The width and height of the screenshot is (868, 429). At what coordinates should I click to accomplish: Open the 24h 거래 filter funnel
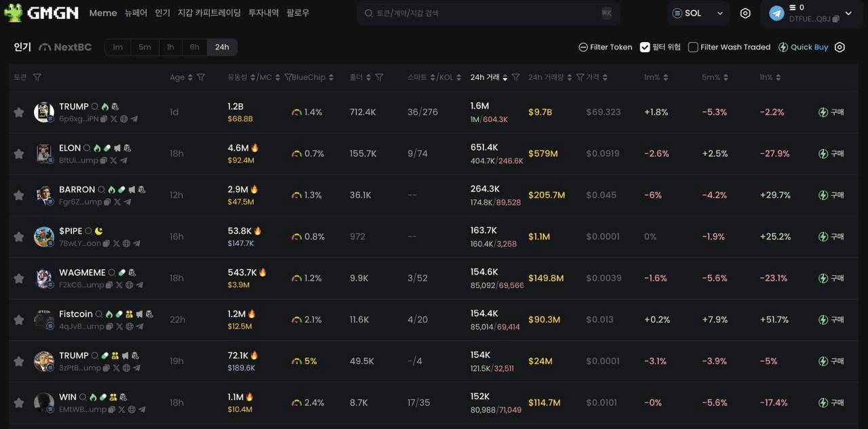pos(515,77)
